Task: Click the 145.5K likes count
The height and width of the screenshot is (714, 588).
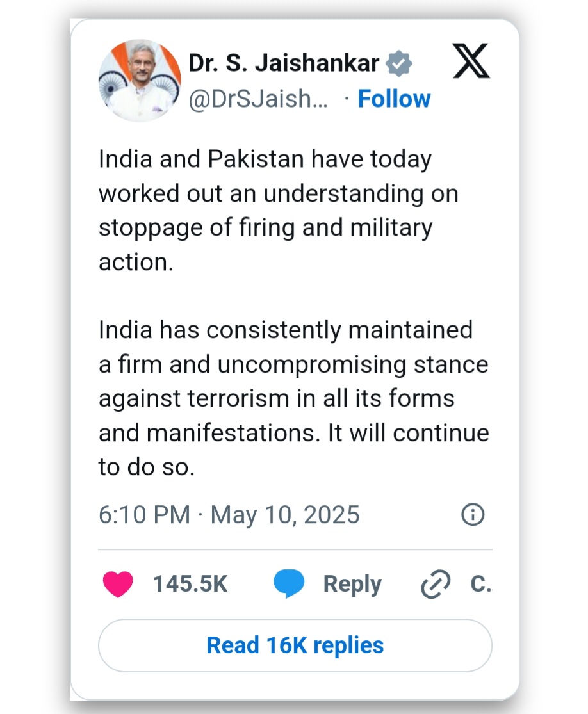Action: coord(190,584)
